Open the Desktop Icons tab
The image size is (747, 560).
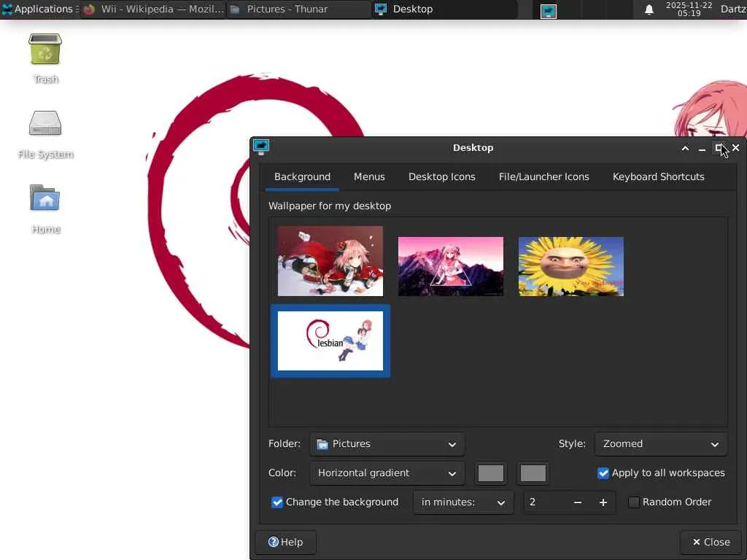[441, 176]
